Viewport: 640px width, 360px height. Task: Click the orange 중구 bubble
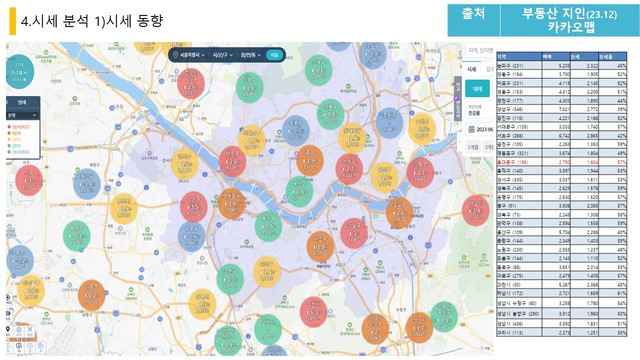click(310, 160)
